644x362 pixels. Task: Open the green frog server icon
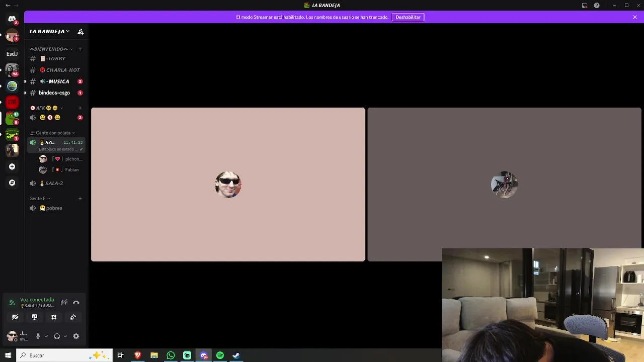[x=12, y=118]
